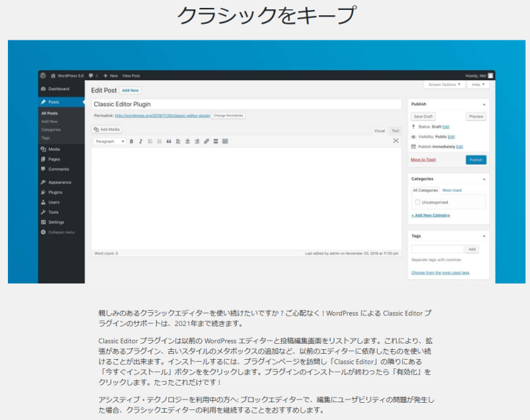Click the Add Media button
Image resolution: width=530 pixels, height=420 pixels.
pos(107,129)
